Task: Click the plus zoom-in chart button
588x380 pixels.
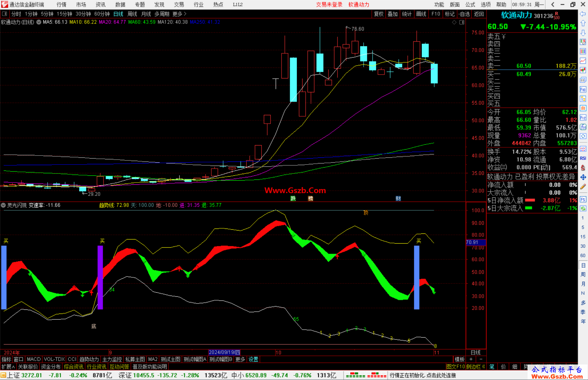Action: point(471,359)
